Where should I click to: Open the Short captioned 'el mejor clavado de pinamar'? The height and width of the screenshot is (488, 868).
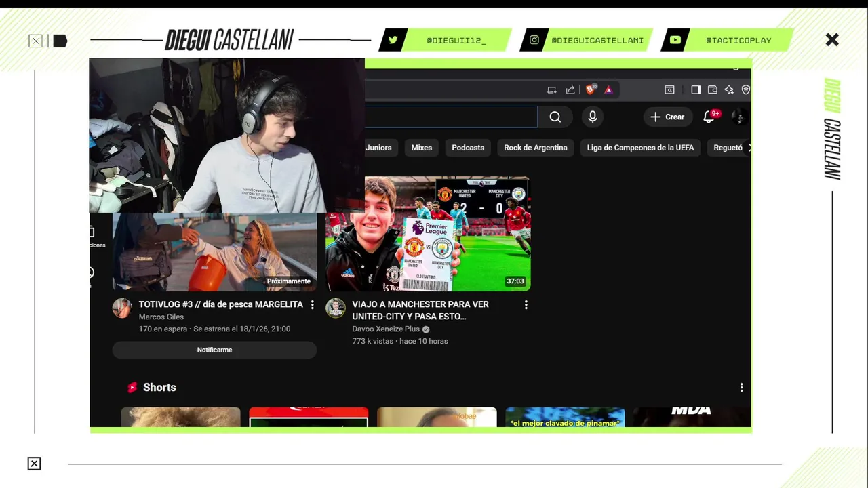565,417
